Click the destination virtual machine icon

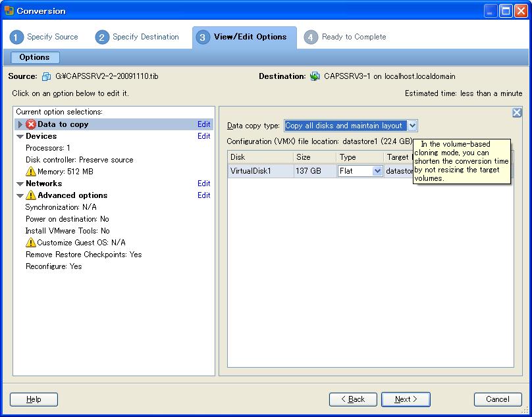315,76
